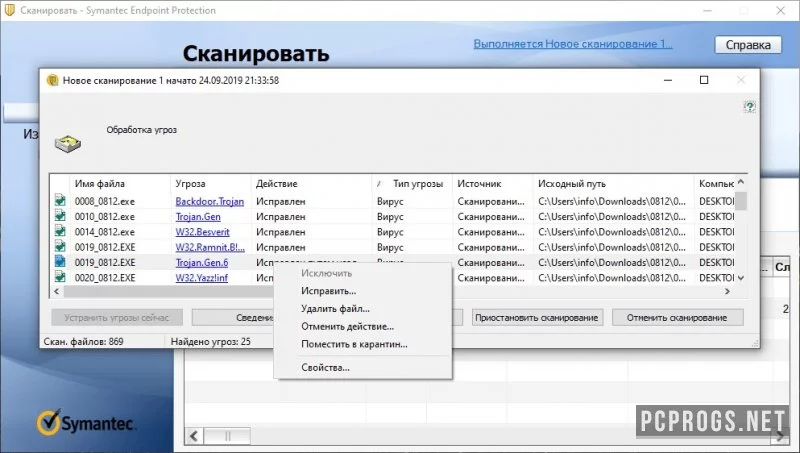Screen dimensions: 800x453
Task: Sort by the Источник column header
Action: point(492,184)
